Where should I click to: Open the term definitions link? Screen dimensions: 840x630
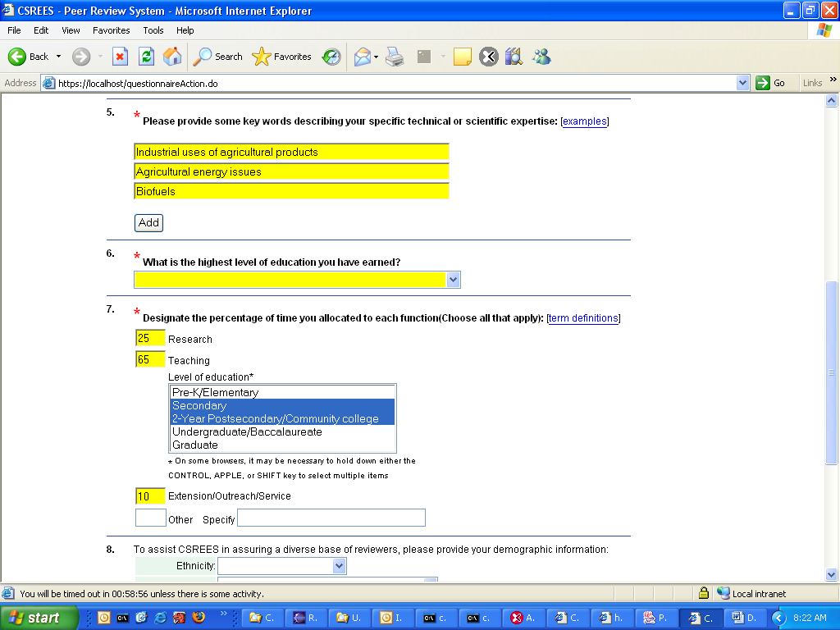(583, 318)
